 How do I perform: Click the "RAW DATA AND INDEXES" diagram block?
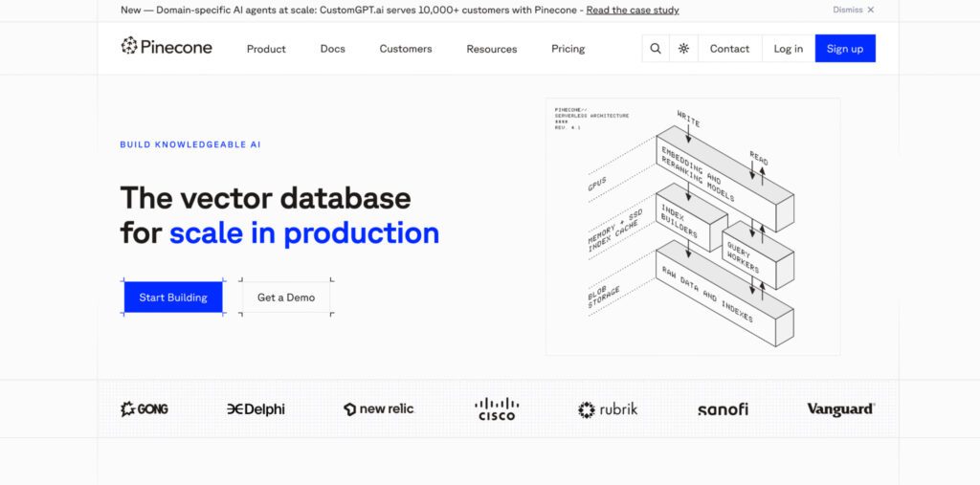coord(725,293)
